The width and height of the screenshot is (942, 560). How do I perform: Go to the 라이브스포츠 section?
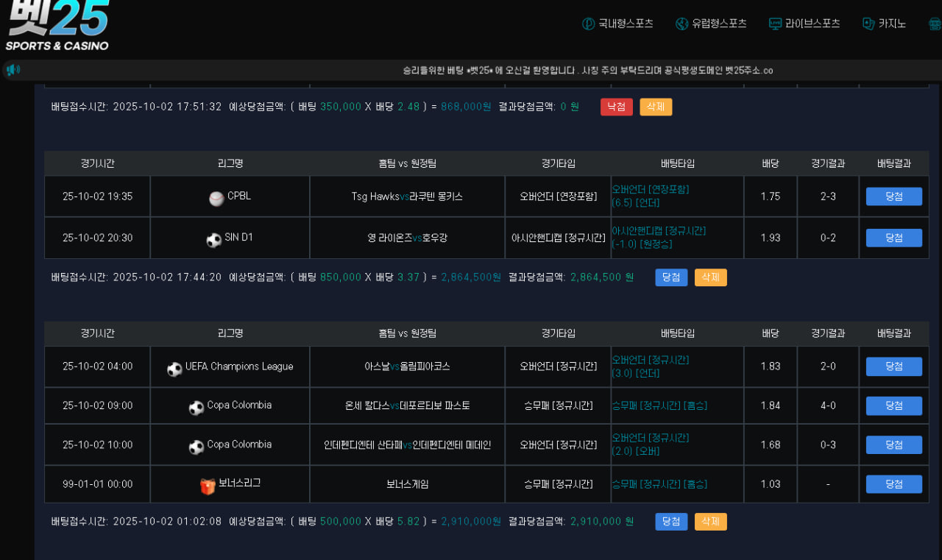(804, 24)
